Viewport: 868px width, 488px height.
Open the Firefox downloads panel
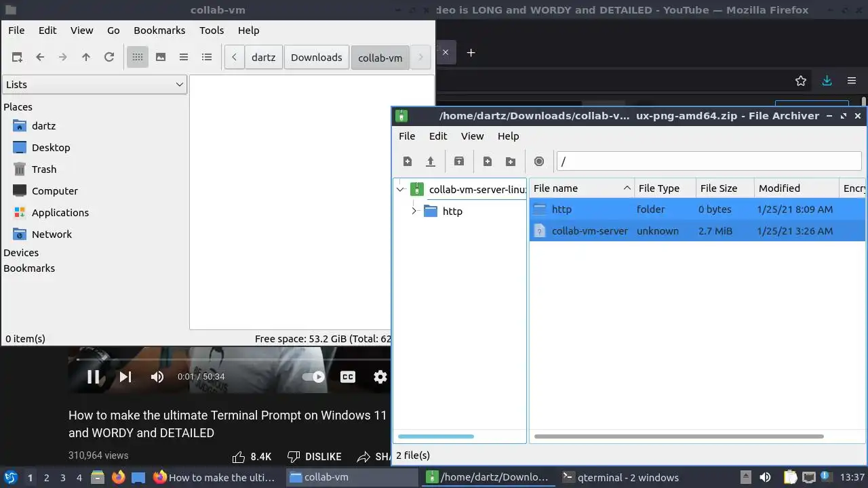[x=827, y=81]
